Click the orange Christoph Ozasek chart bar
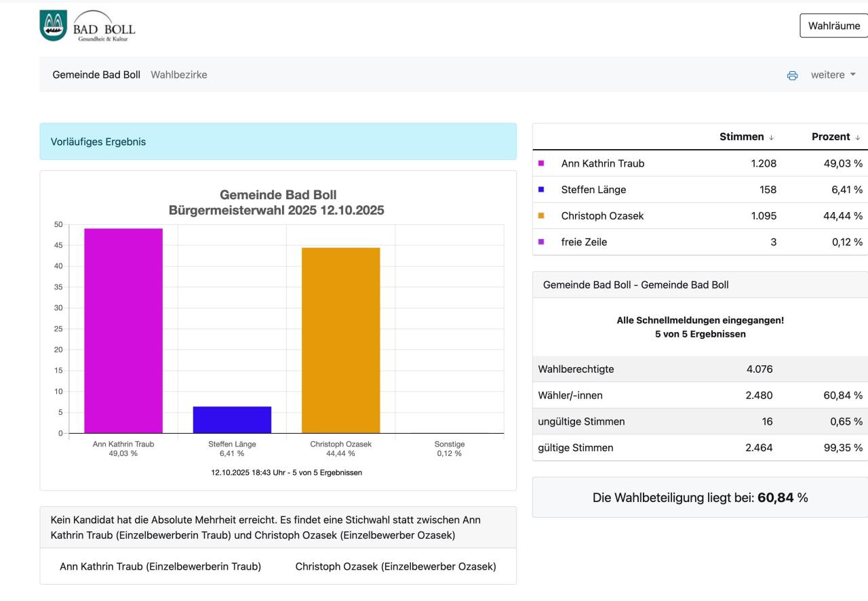Screen dimensions: 868x601 point(340,340)
